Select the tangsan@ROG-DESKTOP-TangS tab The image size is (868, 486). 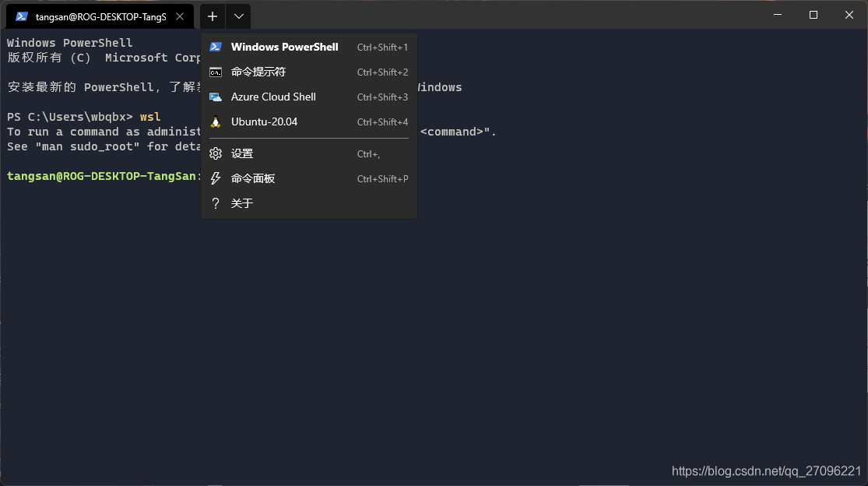100,16
